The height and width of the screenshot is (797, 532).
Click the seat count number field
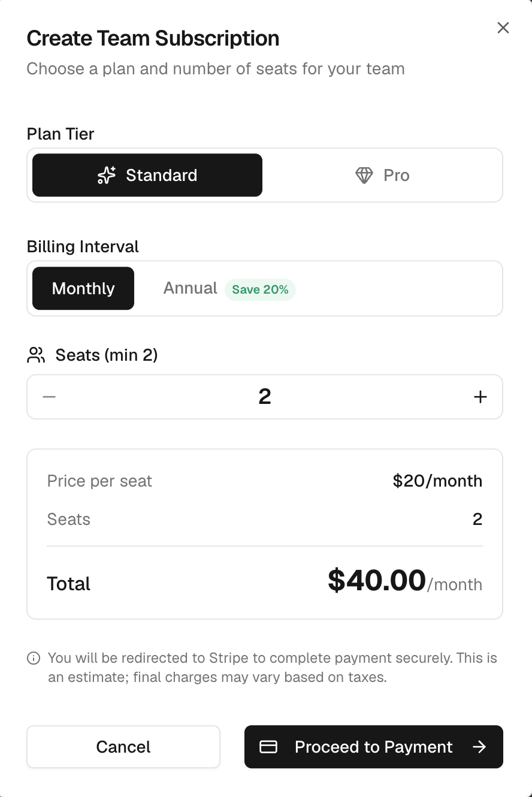pos(265,397)
